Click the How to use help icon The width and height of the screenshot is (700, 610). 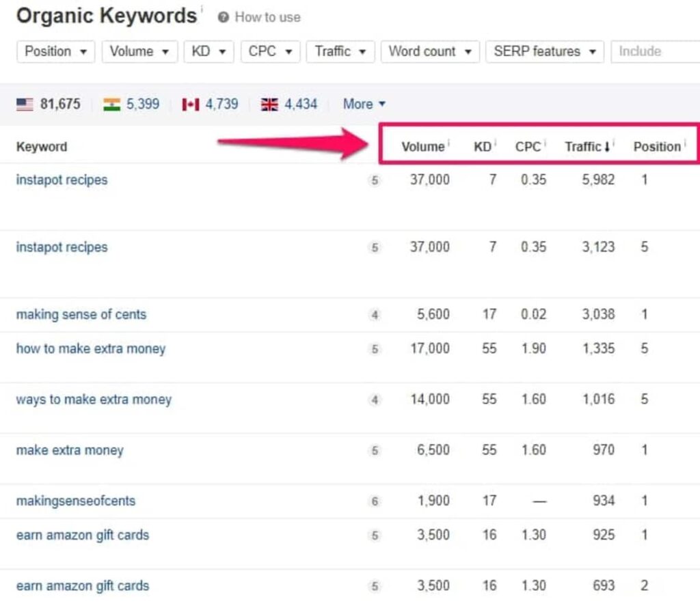(x=224, y=17)
